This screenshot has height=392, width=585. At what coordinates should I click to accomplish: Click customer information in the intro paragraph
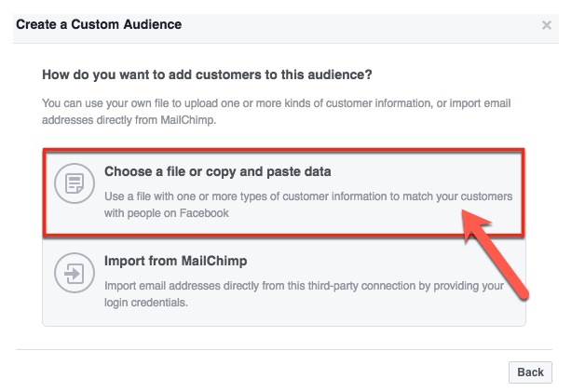pyautogui.click(x=378, y=103)
